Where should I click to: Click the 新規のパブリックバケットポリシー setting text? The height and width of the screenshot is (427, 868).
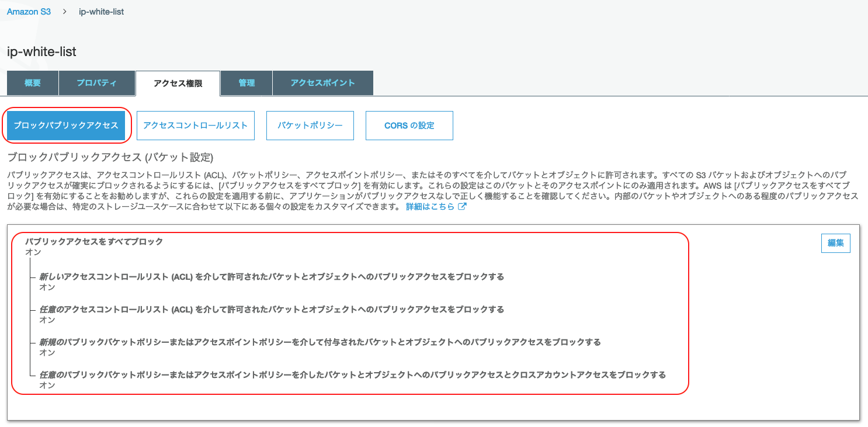pos(320,342)
